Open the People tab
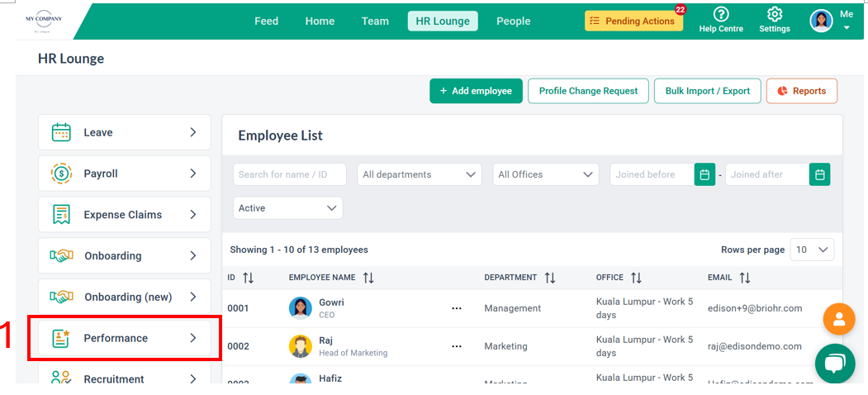Viewport: 868px width, 395px height. tap(513, 21)
